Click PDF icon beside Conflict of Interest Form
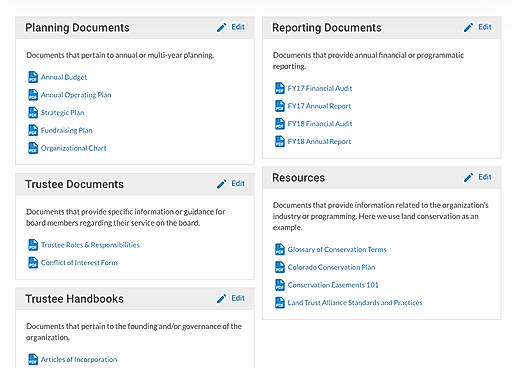 pyautogui.click(x=33, y=262)
